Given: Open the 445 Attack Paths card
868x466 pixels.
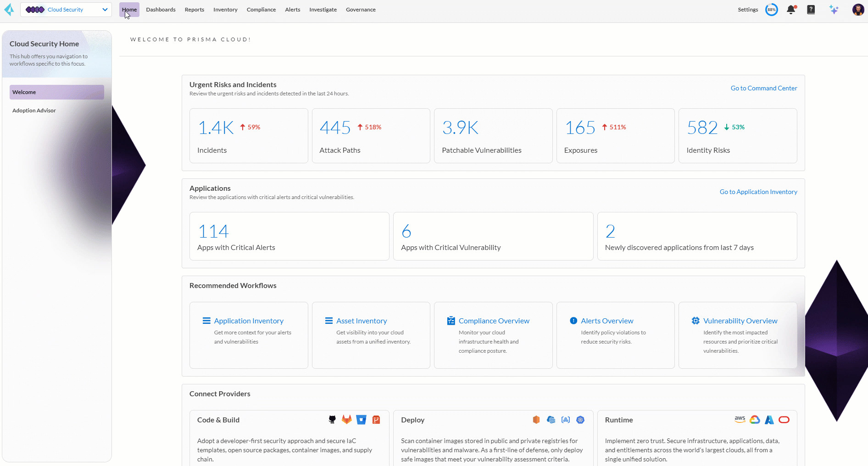Looking at the screenshot, I should coord(371,136).
